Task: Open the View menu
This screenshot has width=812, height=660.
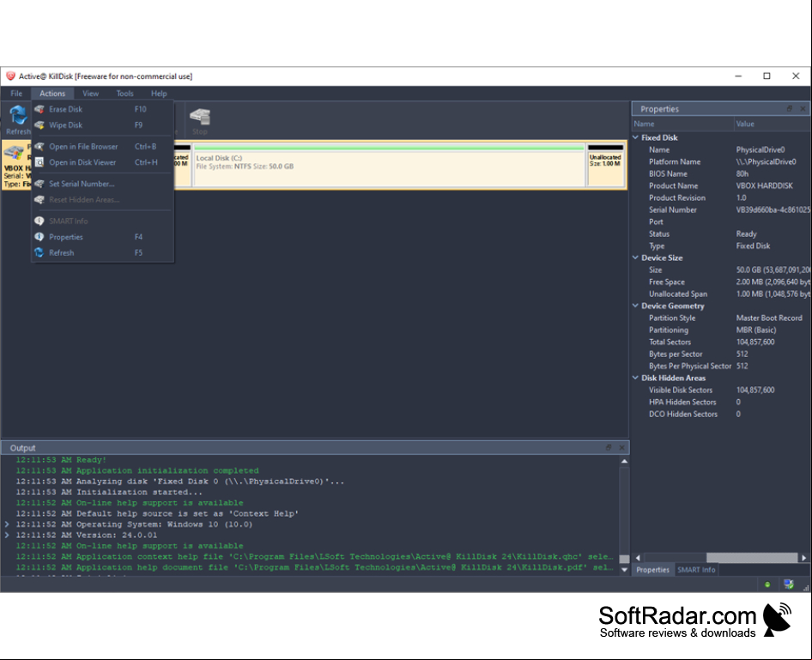Action: point(91,94)
